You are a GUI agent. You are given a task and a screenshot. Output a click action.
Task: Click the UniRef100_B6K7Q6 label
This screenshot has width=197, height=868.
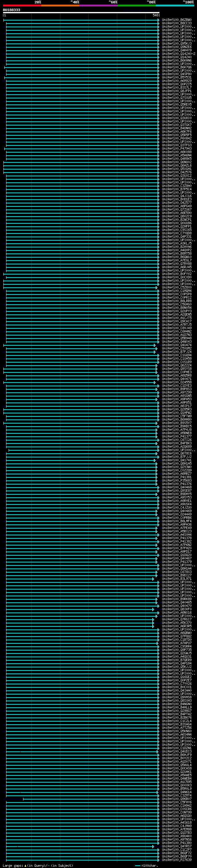[176, 67]
